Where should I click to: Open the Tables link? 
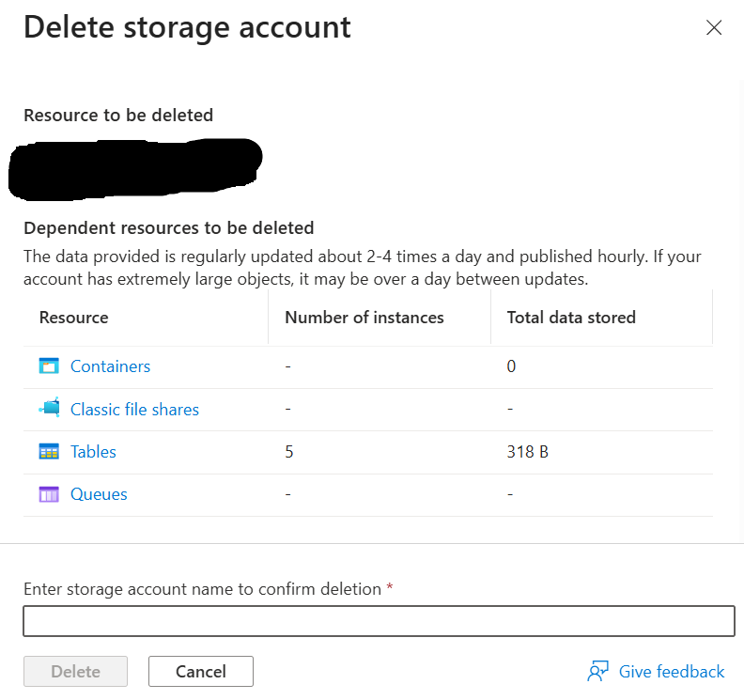point(93,452)
